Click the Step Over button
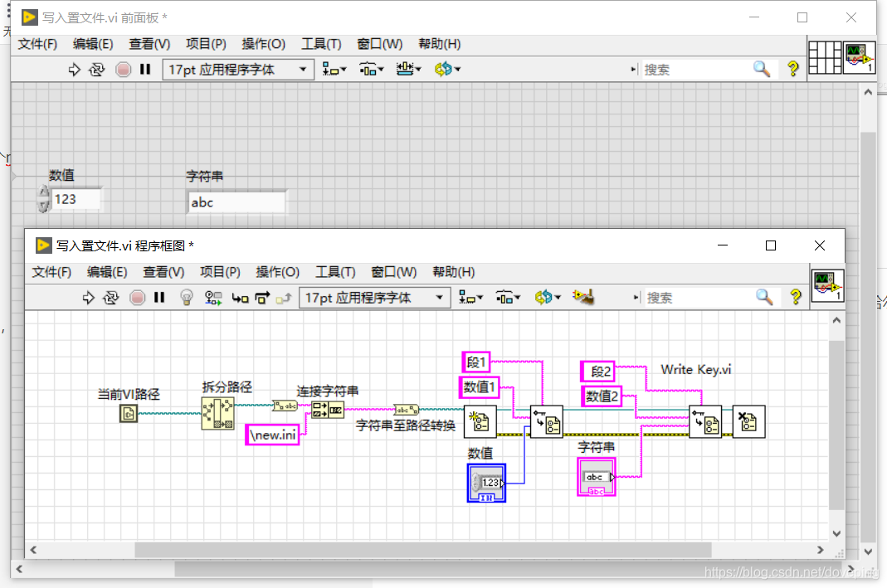 (262, 298)
